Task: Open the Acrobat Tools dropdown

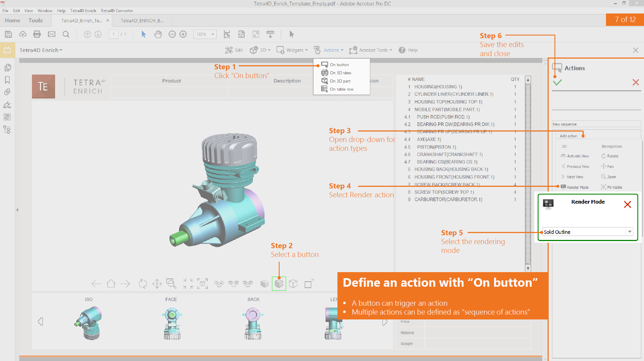Action: click(370, 50)
